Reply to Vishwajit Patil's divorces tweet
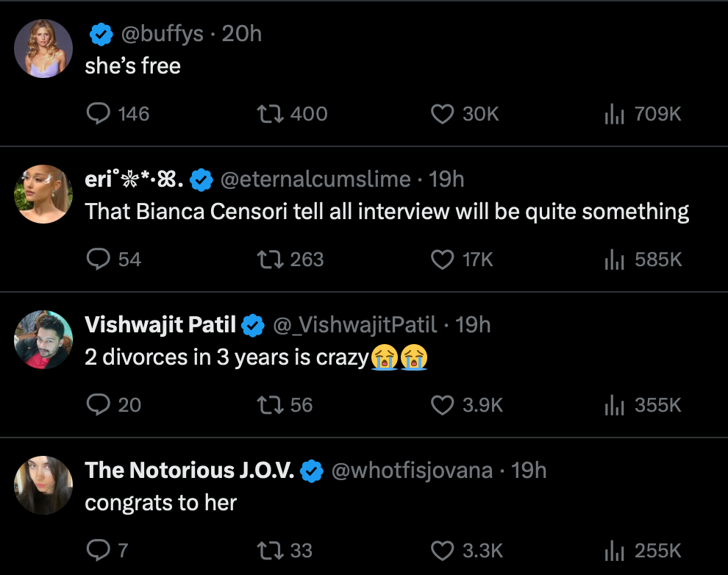This screenshot has height=575, width=728. [x=99, y=405]
